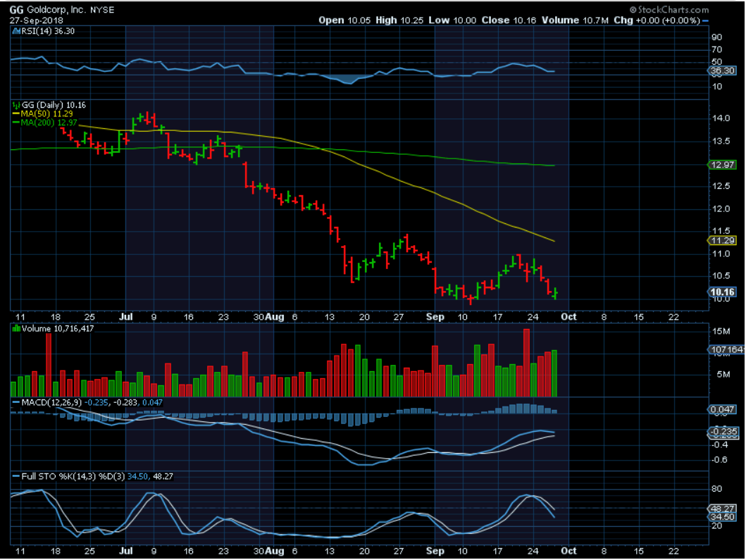The height and width of the screenshot is (560, 746).
Task: Click the 80 stochastic axis label
Action: 717,489
